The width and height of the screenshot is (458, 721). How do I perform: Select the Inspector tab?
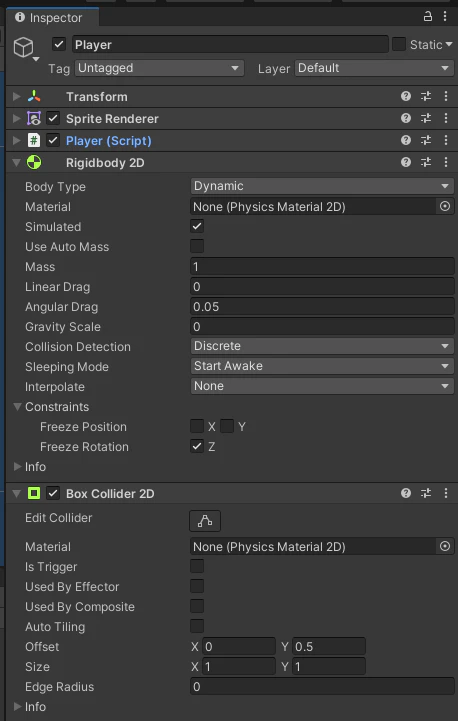tap(49, 17)
